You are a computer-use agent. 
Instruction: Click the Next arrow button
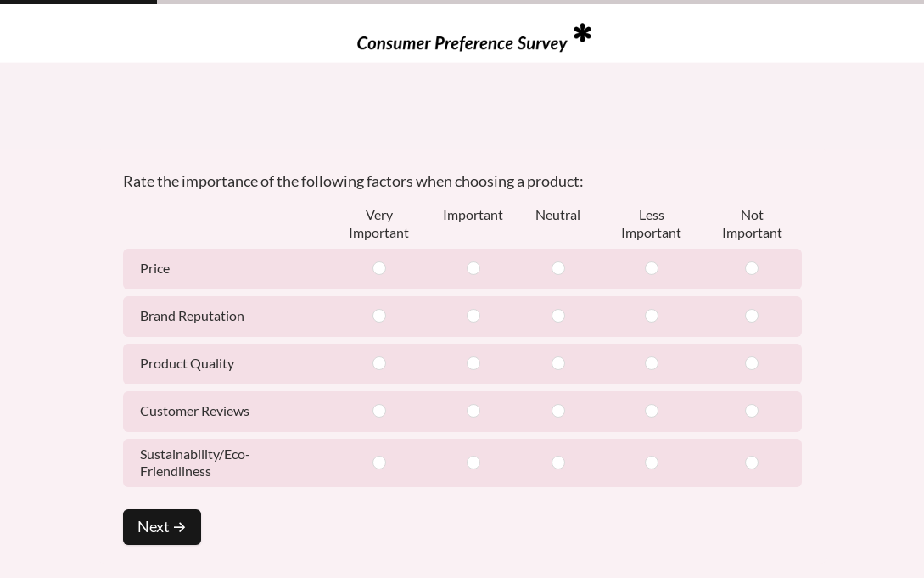[x=161, y=527]
